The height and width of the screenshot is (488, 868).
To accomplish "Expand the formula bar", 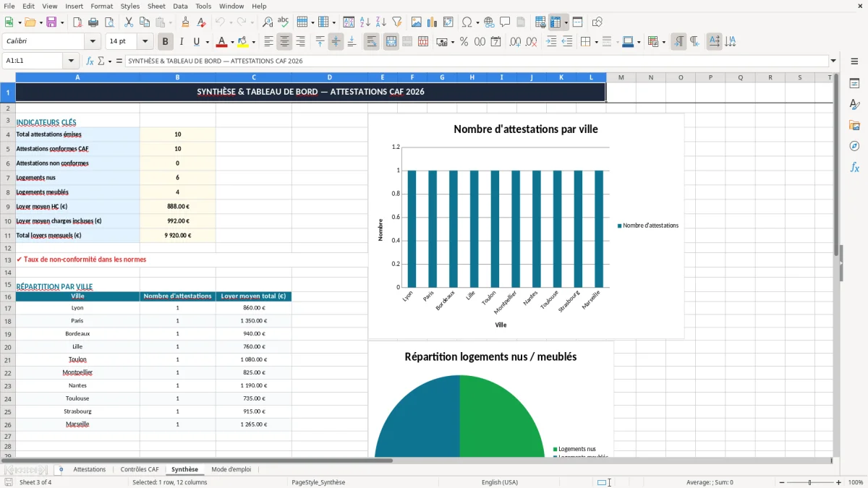I will pyautogui.click(x=834, y=61).
